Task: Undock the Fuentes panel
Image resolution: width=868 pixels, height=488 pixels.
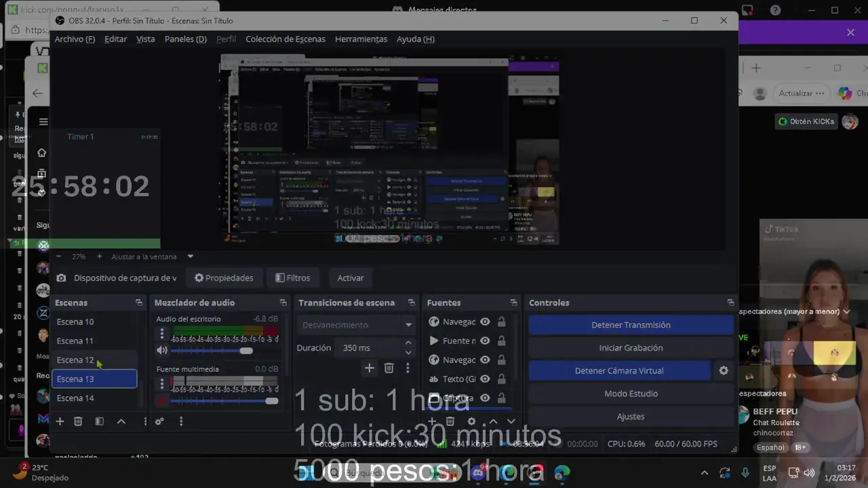Action: [513, 303]
